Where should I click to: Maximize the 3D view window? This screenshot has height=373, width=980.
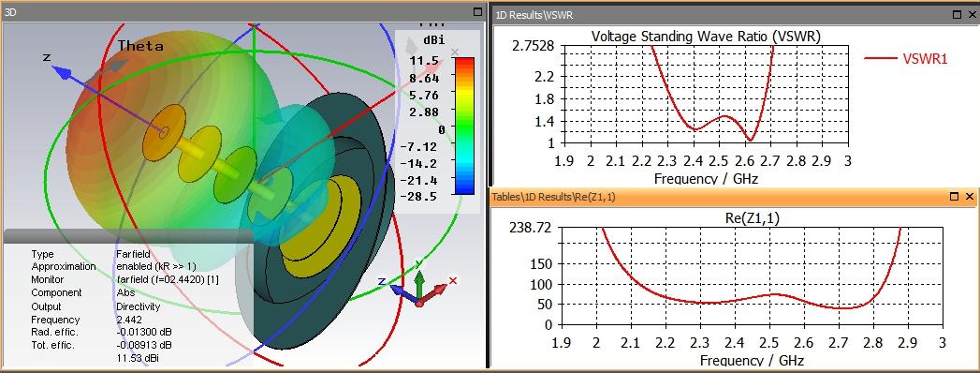click(x=478, y=12)
